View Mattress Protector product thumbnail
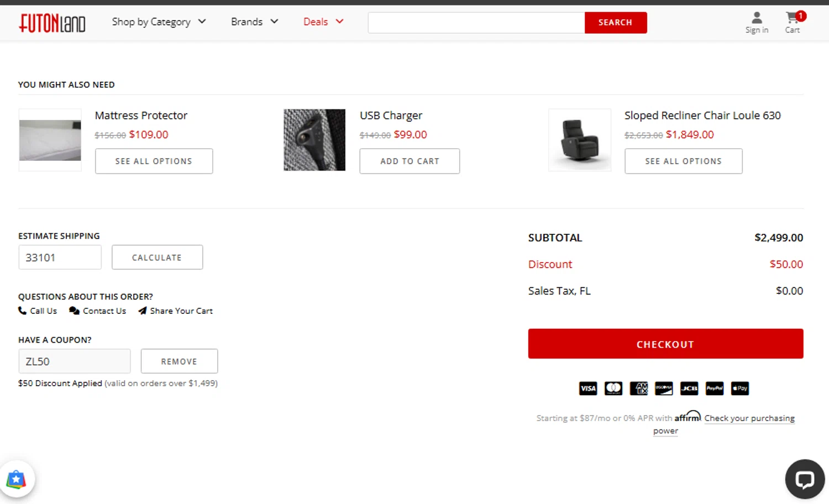This screenshot has height=504, width=829. click(50, 140)
